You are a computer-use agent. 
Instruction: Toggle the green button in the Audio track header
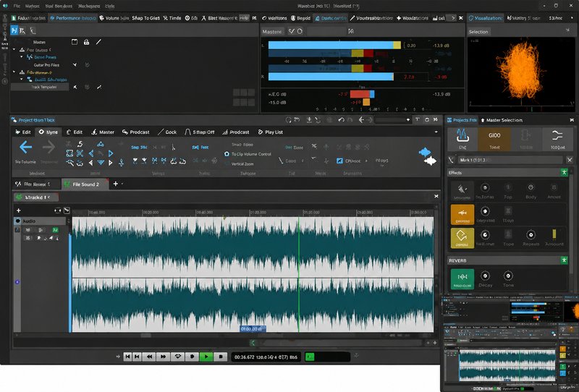tap(55, 230)
